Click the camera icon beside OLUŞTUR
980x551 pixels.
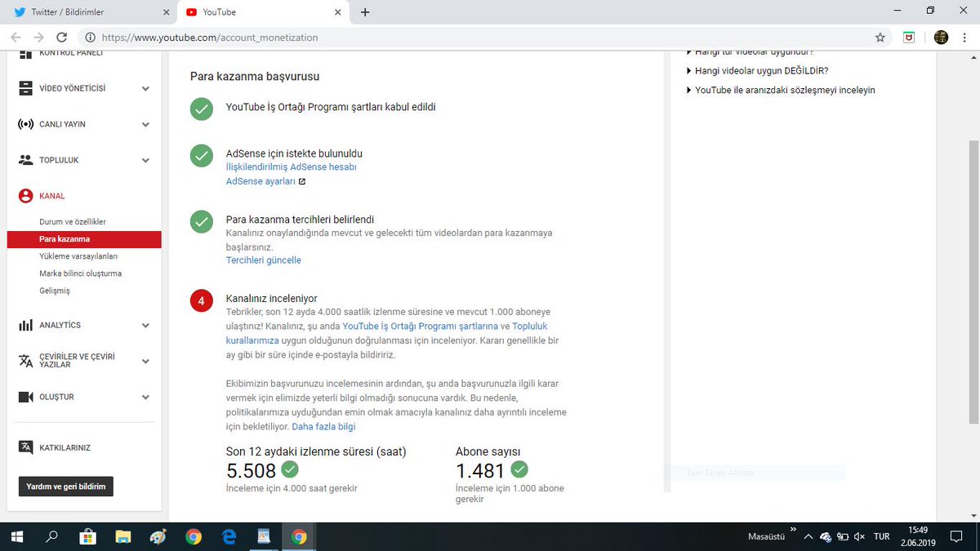pos(25,397)
